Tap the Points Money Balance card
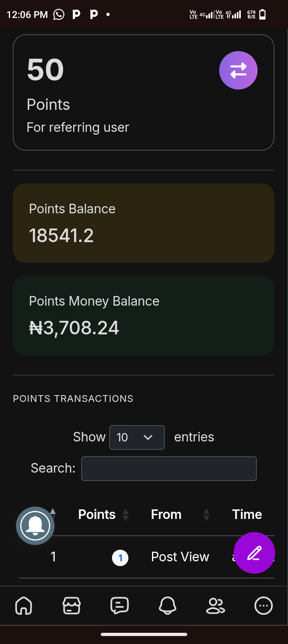The width and height of the screenshot is (288, 644). click(144, 315)
